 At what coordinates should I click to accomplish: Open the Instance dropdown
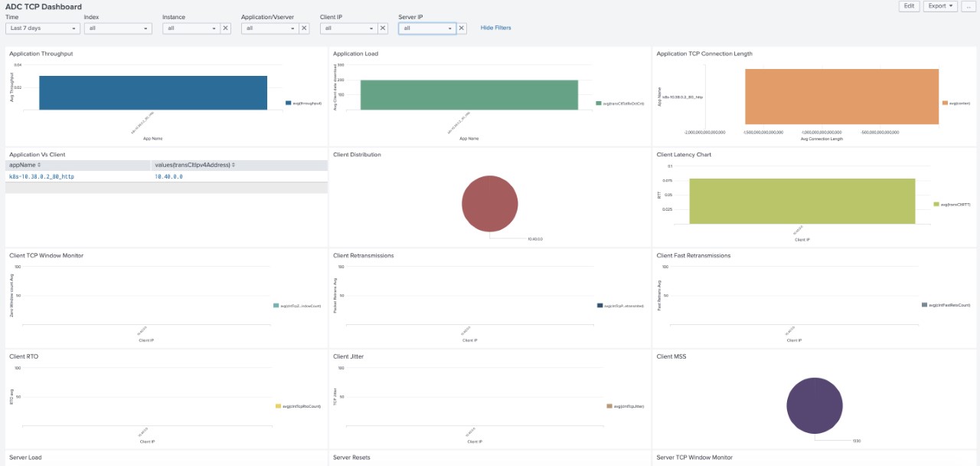(x=191, y=28)
